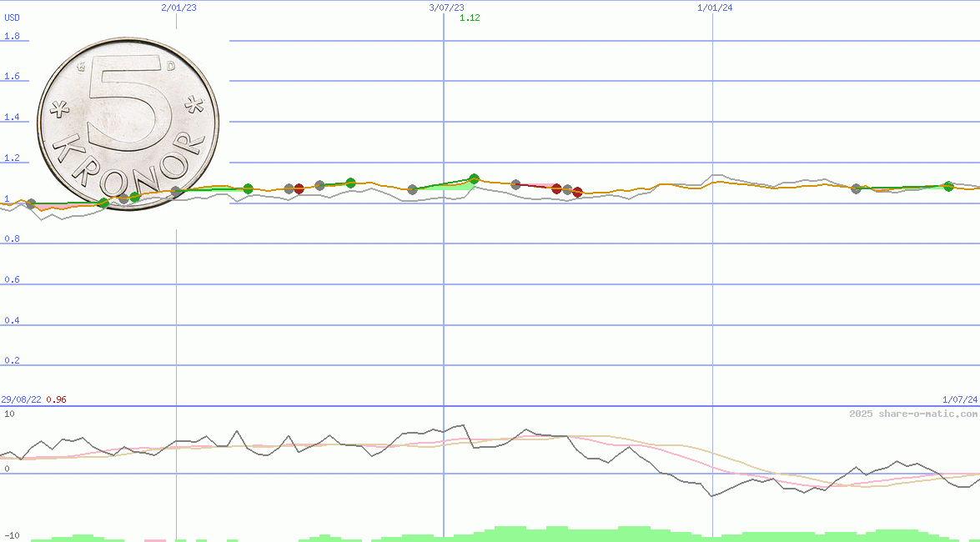Image resolution: width=980 pixels, height=542 pixels.
Task: Click the red 0.96 starting value
Action: point(56,399)
